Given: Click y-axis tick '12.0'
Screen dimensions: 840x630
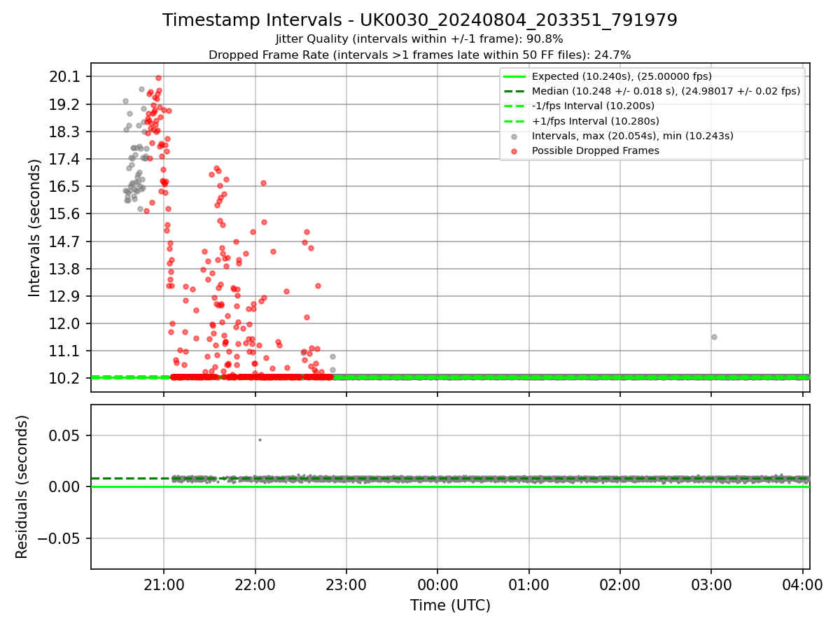Looking at the screenshot, I should (66, 323).
